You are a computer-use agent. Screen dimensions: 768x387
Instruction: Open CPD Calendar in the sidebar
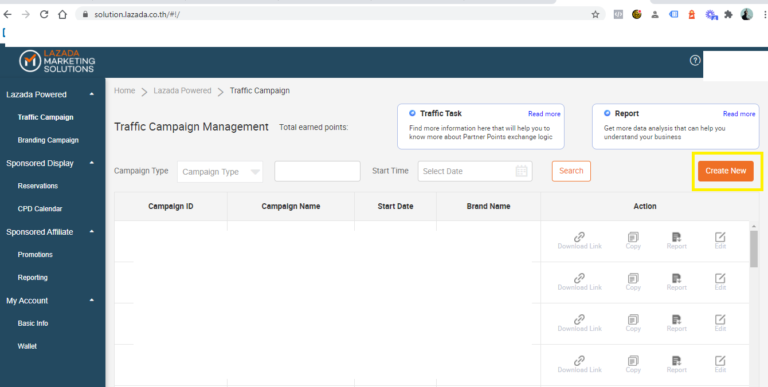(x=40, y=209)
